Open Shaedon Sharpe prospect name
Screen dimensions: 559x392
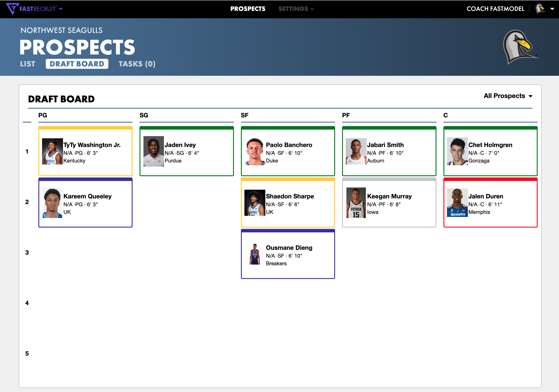click(290, 196)
